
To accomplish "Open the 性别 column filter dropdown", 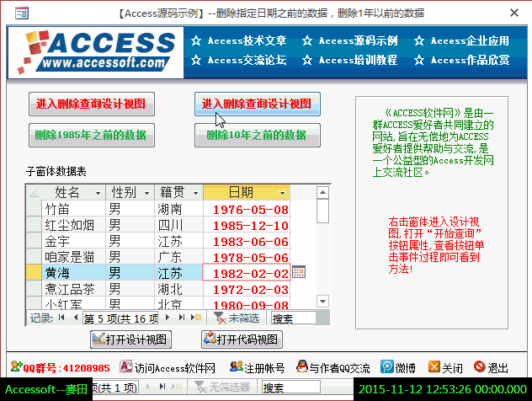I will (x=147, y=193).
